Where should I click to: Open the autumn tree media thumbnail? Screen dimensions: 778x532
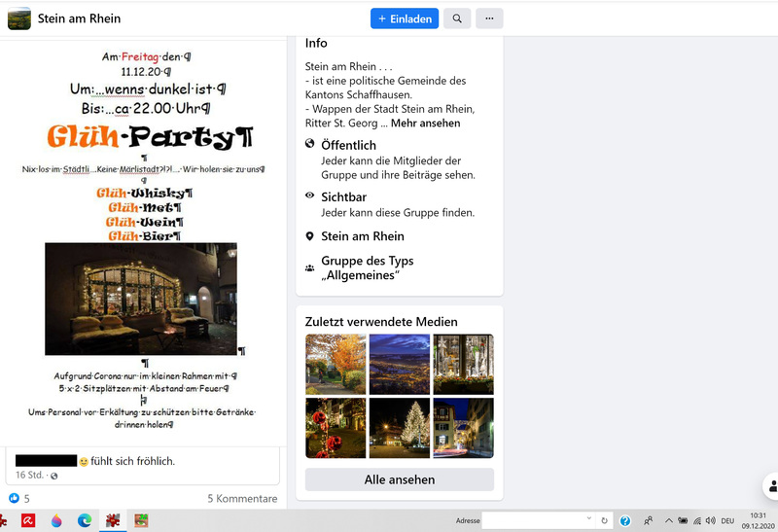336,364
